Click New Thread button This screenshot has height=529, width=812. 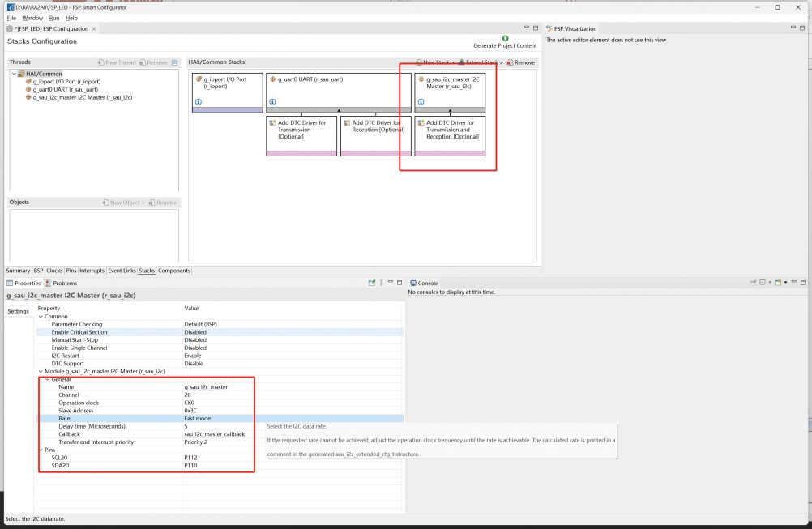117,62
